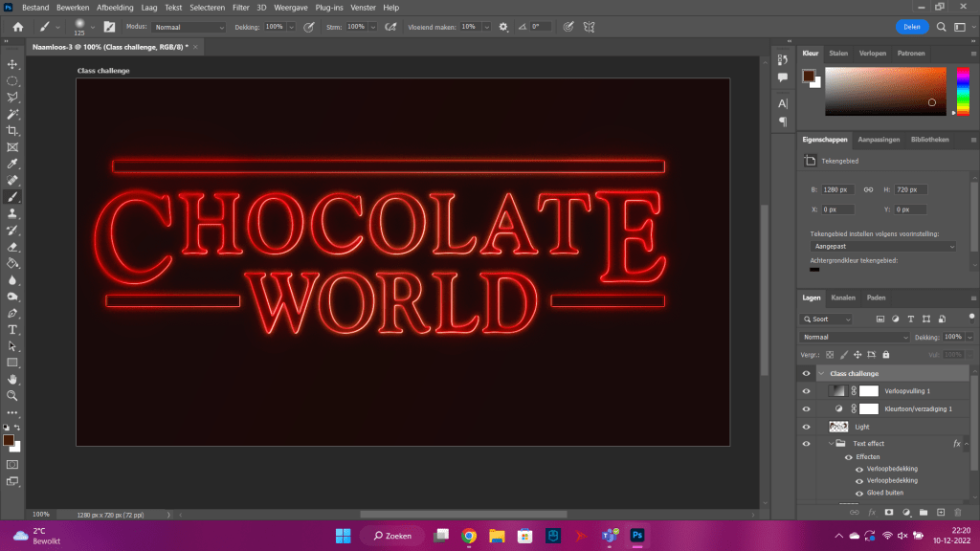Open Photoshop from the Windows taskbar
The image size is (980, 551).
pos(637,536)
